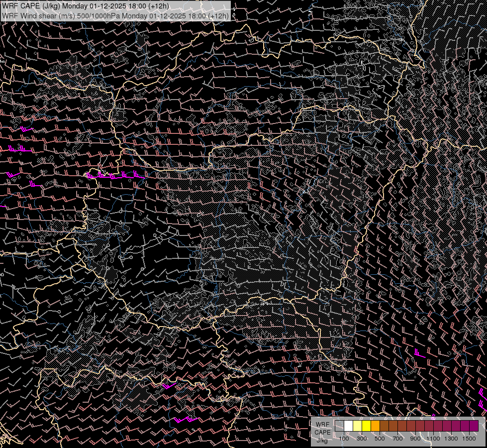
Task: Select the empty gray first legend swatch
Action: [x=340, y=426]
